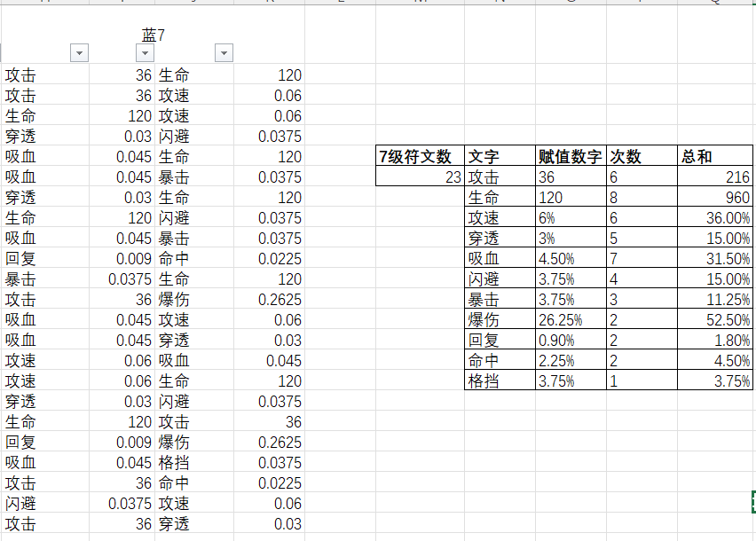Select the 蓝7 header cell
This screenshot has height=541, width=756.
point(154,35)
